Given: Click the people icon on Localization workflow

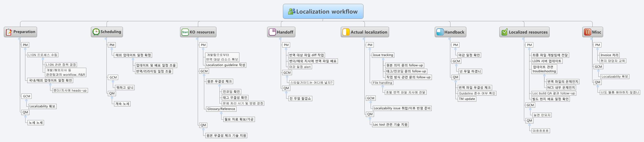Looking at the screenshot, I should [x=292, y=11].
